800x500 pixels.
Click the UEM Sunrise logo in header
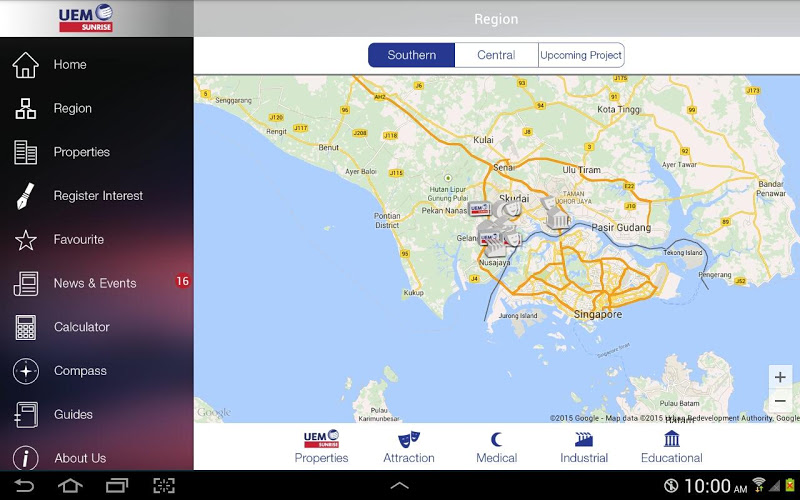tap(86, 18)
